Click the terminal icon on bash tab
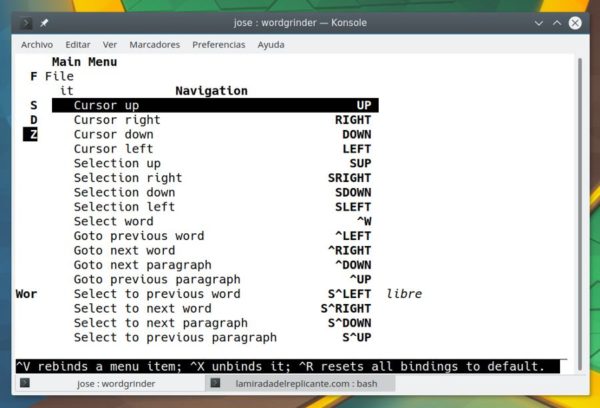This screenshot has width=600, height=408. [x=215, y=383]
